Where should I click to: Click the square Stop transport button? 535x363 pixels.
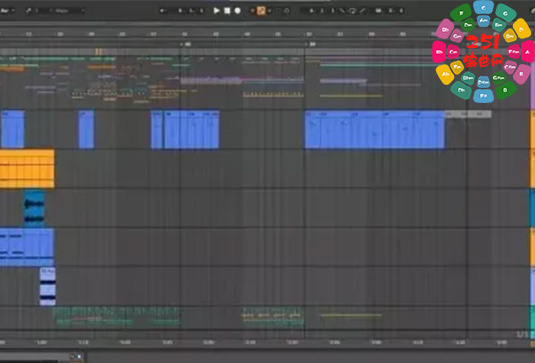coord(227,11)
